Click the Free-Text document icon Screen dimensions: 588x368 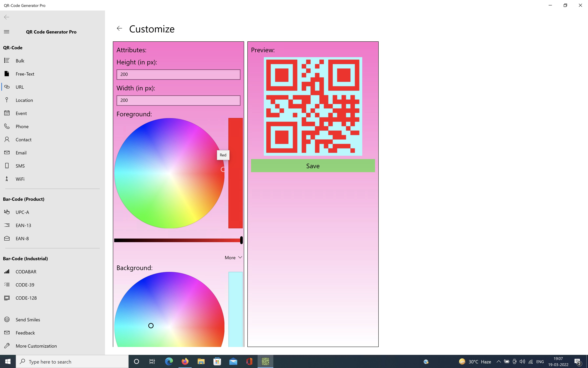click(7, 73)
